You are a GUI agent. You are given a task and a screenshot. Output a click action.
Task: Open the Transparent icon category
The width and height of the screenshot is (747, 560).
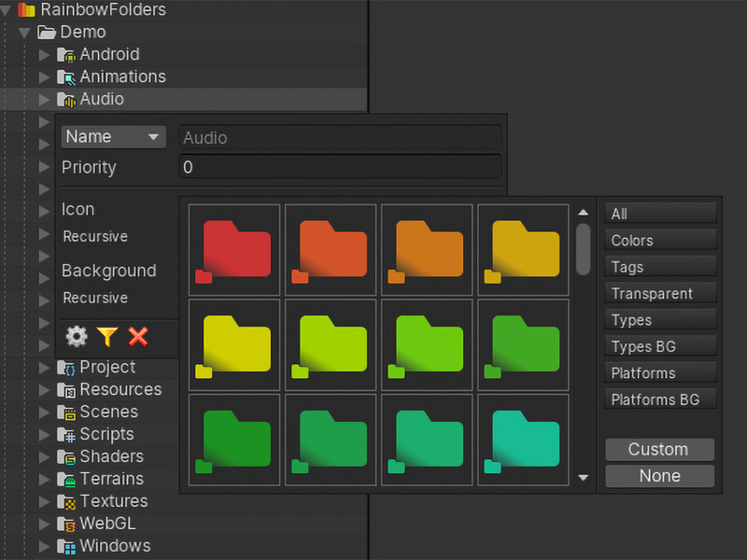pos(660,293)
